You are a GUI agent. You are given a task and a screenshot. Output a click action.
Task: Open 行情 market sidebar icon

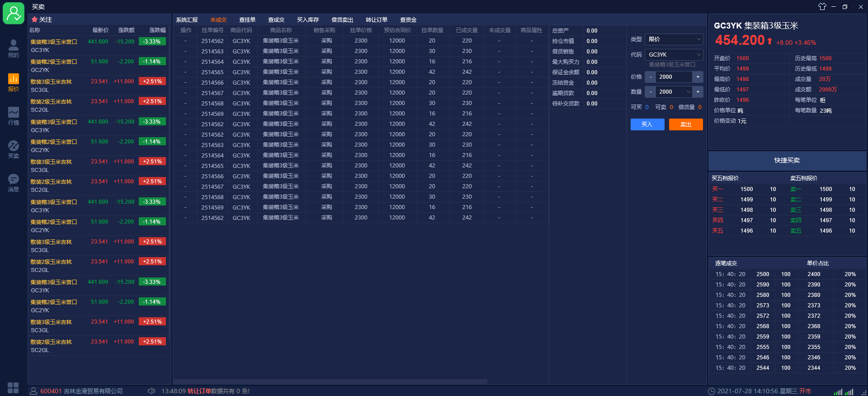coord(14,116)
